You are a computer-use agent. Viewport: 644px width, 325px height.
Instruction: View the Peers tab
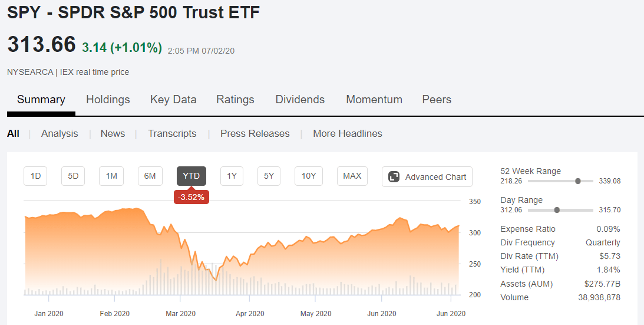coord(437,100)
